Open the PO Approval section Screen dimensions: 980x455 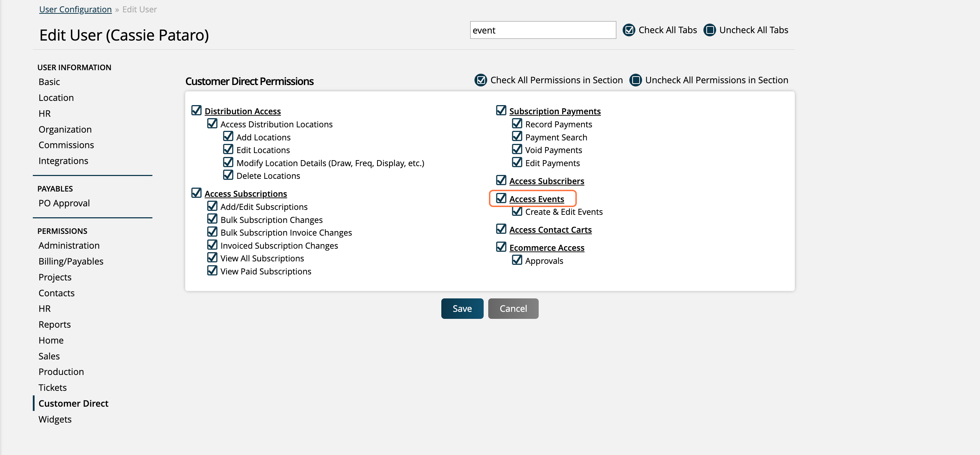64,203
